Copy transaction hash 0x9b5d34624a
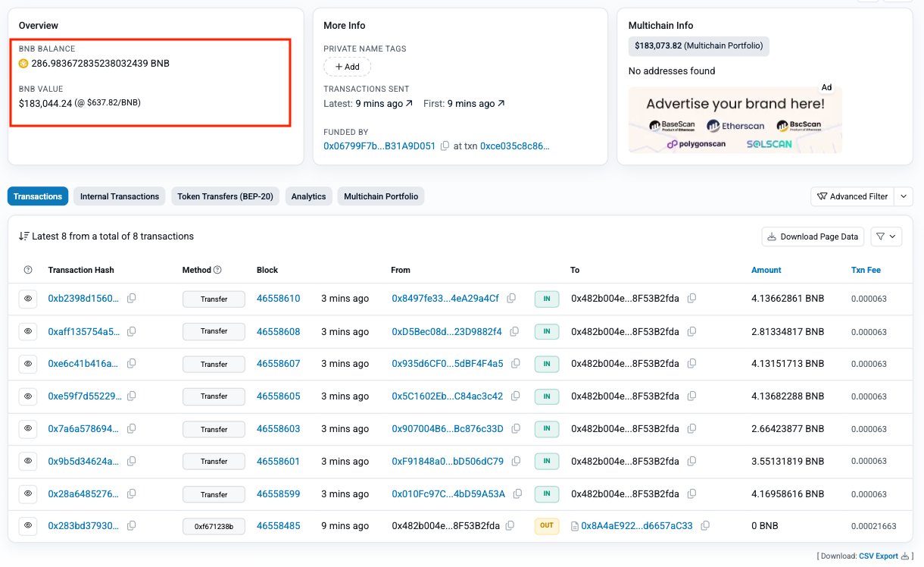This screenshot has height=567, width=924. tap(132, 461)
